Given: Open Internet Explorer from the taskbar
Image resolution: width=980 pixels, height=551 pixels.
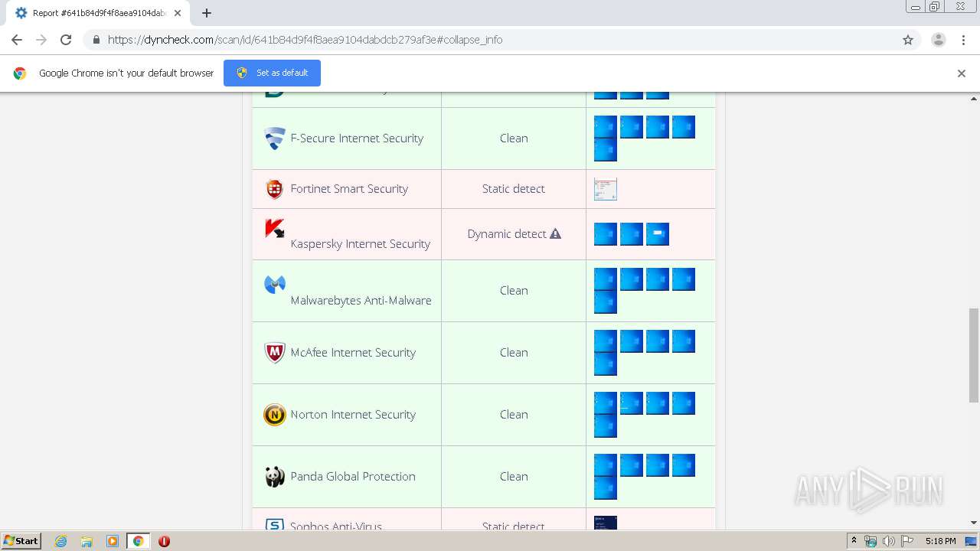Looking at the screenshot, I should click(x=61, y=541).
